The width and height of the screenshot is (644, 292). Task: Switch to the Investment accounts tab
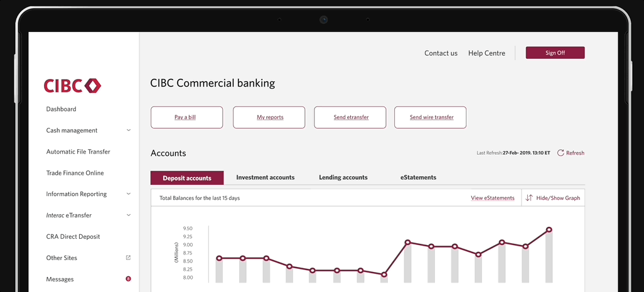266,177
